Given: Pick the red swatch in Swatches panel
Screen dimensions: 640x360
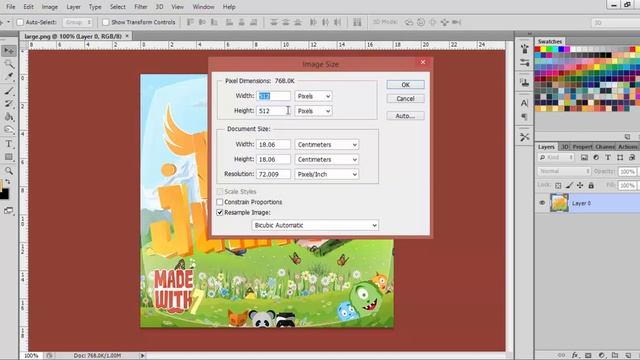Looking at the screenshot, I should [x=538, y=49].
